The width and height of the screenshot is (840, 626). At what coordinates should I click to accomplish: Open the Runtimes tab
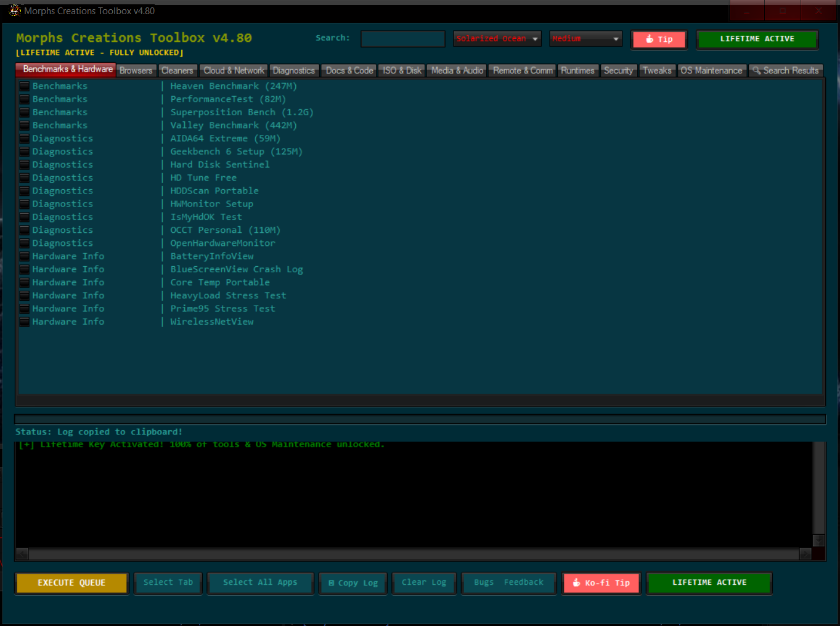click(577, 71)
